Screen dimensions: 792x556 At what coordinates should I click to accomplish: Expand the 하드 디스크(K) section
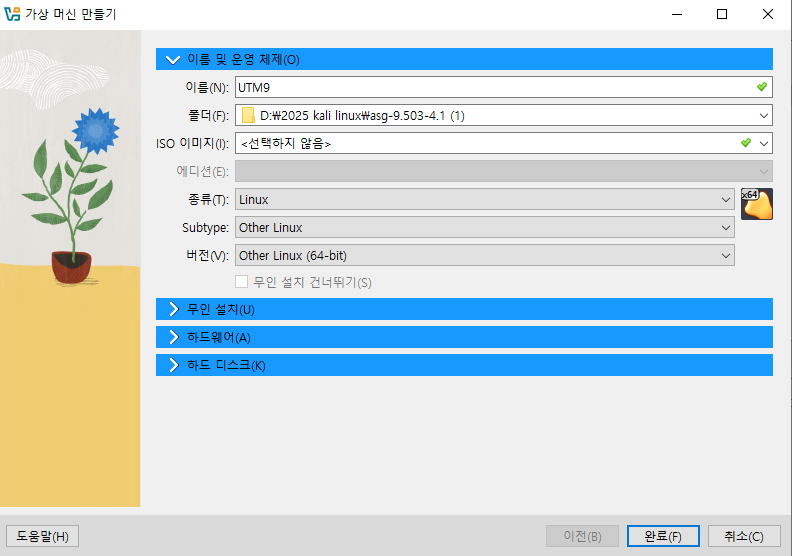click(464, 365)
